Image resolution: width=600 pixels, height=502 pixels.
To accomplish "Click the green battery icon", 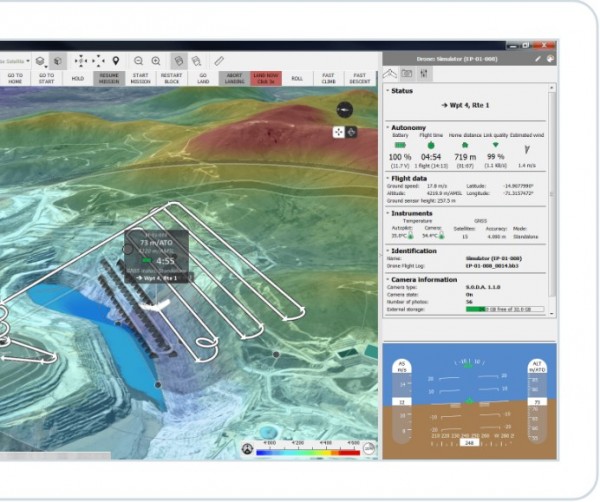I will point(400,145).
